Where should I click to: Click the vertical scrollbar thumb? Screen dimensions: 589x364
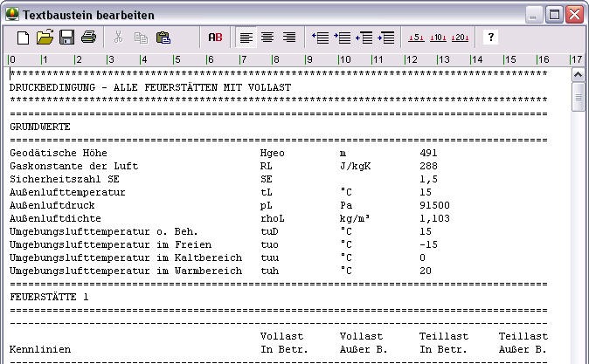579,97
